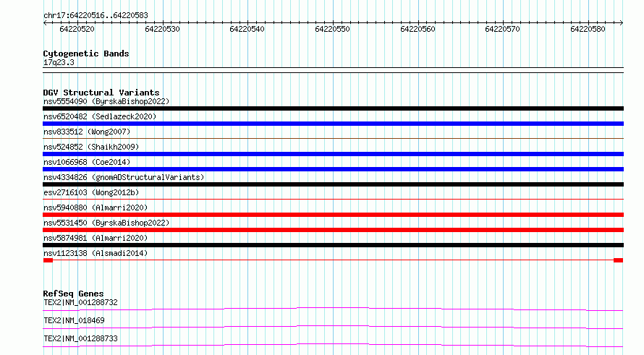The height and width of the screenshot is (355, 644).
Task: Click ruler position 64220570
Action: point(502,29)
